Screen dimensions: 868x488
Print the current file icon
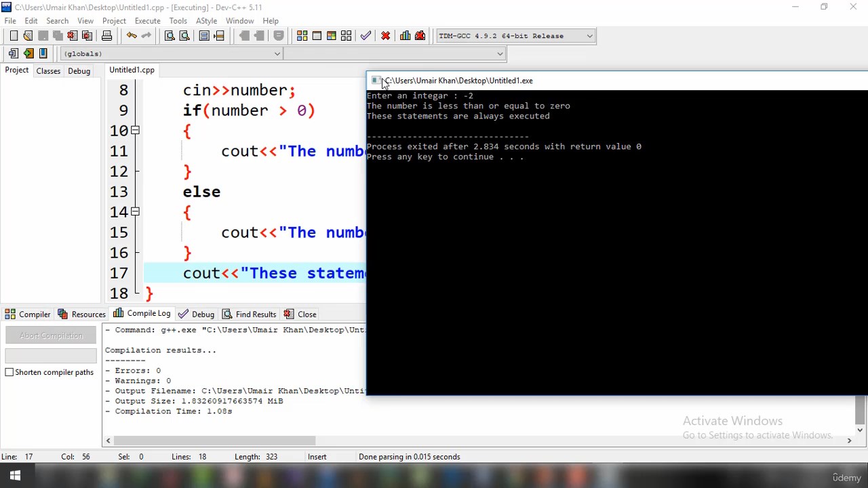106,36
